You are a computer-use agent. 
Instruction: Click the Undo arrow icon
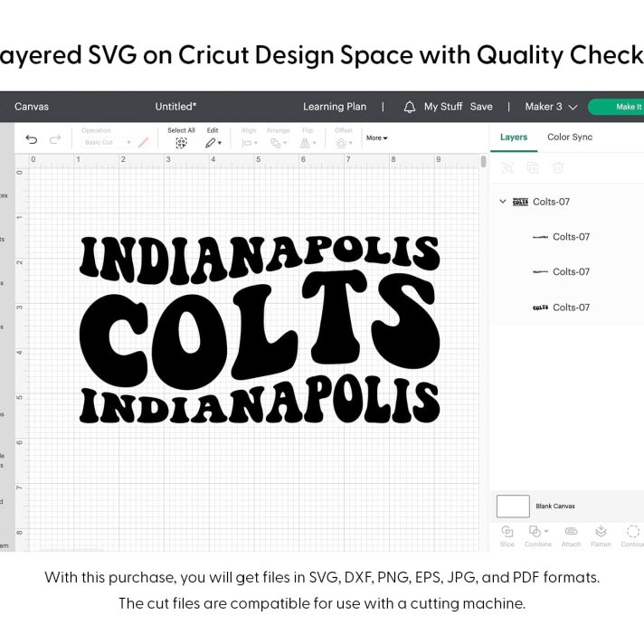pos(32,139)
